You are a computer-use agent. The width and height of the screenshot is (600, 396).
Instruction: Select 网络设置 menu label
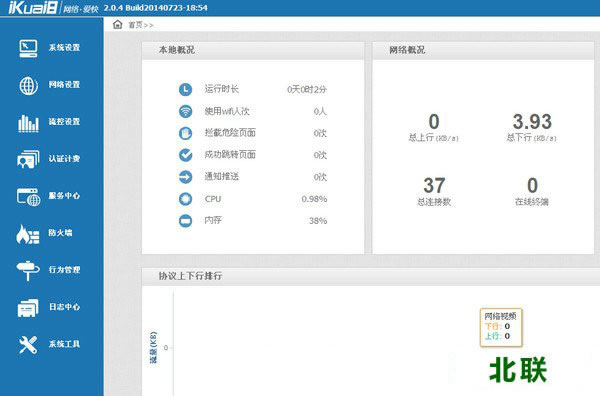click(x=64, y=85)
